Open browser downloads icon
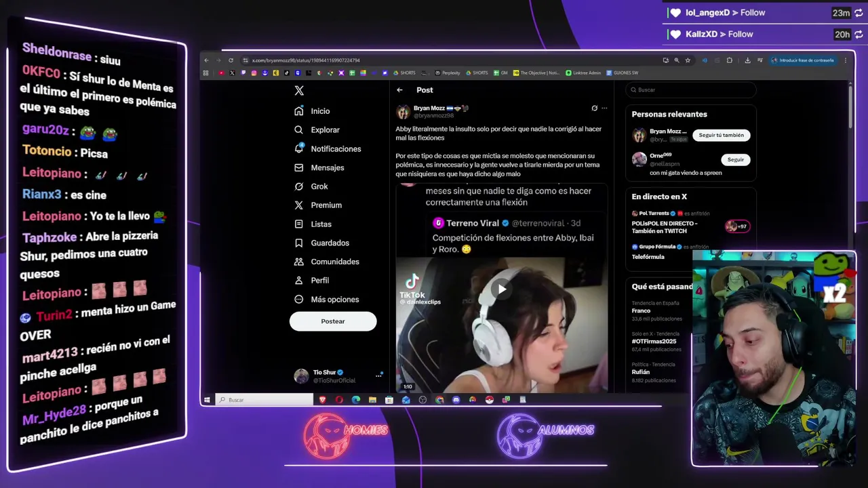The height and width of the screenshot is (488, 868). (x=747, y=60)
